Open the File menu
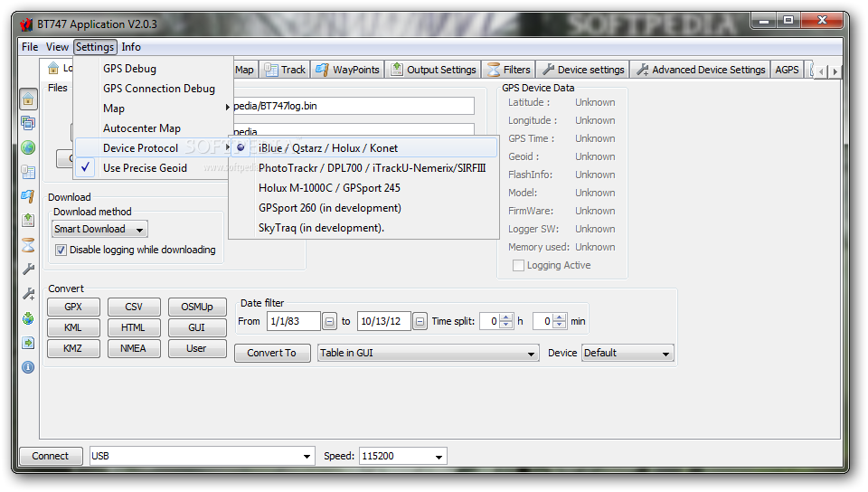The height and width of the screenshot is (492, 868). [30, 47]
